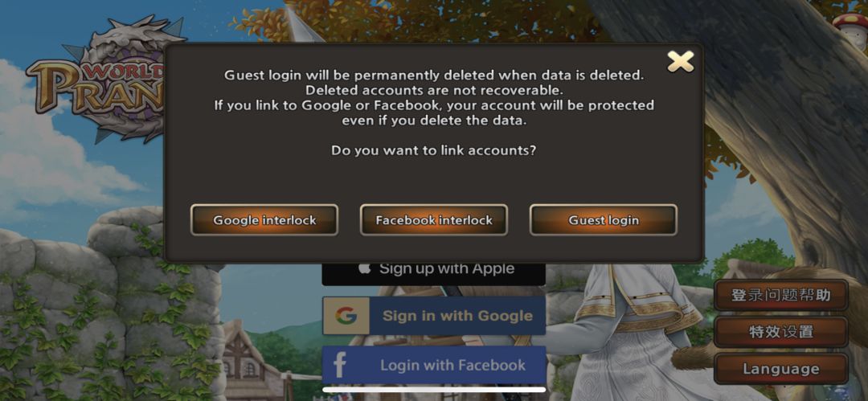Tap "Do you want to link accounts?" text
This screenshot has height=401, width=868.
[433, 150]
